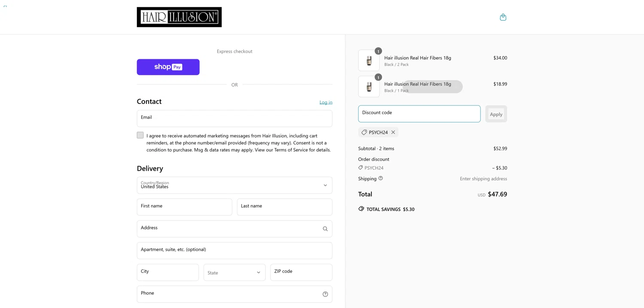Click the address search magnifier icon

pyautogui.click(x=325, y=229)
